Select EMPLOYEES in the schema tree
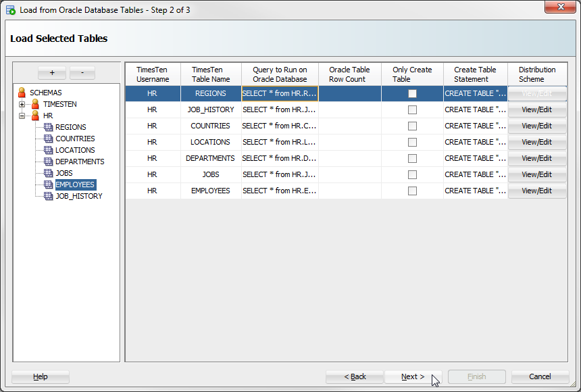The image size is (581, 392). click(x=75, y=185)
